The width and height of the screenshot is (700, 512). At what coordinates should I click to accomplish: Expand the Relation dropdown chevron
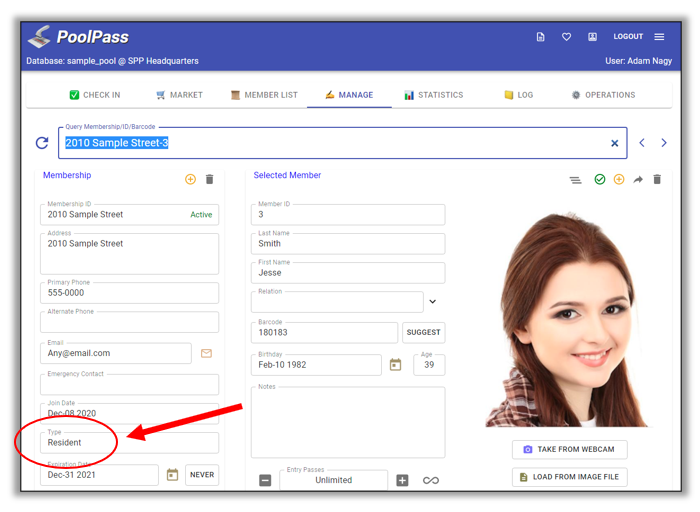click(433, 302)
